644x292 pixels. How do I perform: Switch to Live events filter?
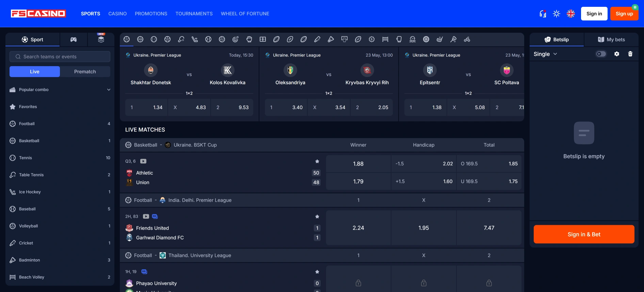coord(35,72)
